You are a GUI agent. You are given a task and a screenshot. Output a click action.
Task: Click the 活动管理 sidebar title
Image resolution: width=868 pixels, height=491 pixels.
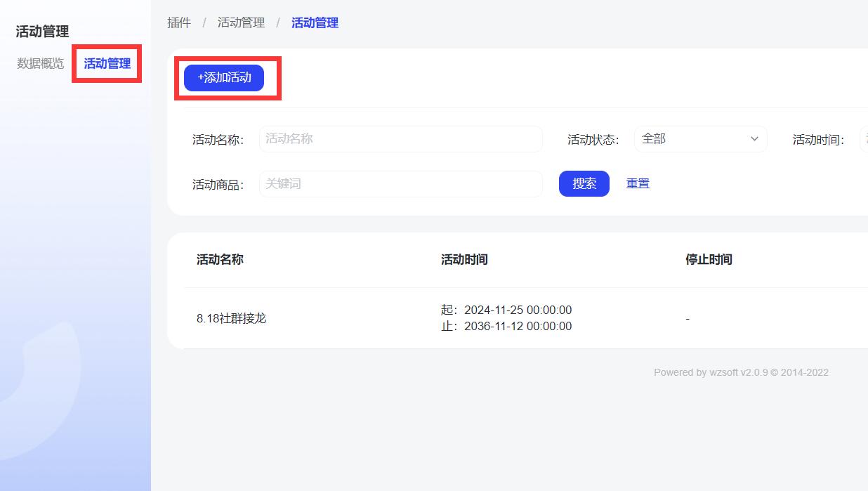click(42, 32)
